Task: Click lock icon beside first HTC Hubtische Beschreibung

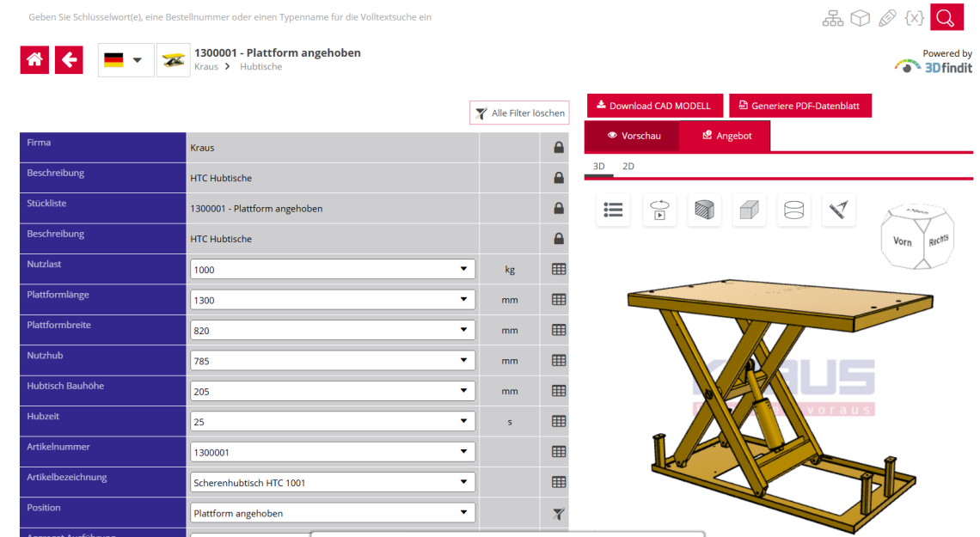Action: [x=559, y=178]
